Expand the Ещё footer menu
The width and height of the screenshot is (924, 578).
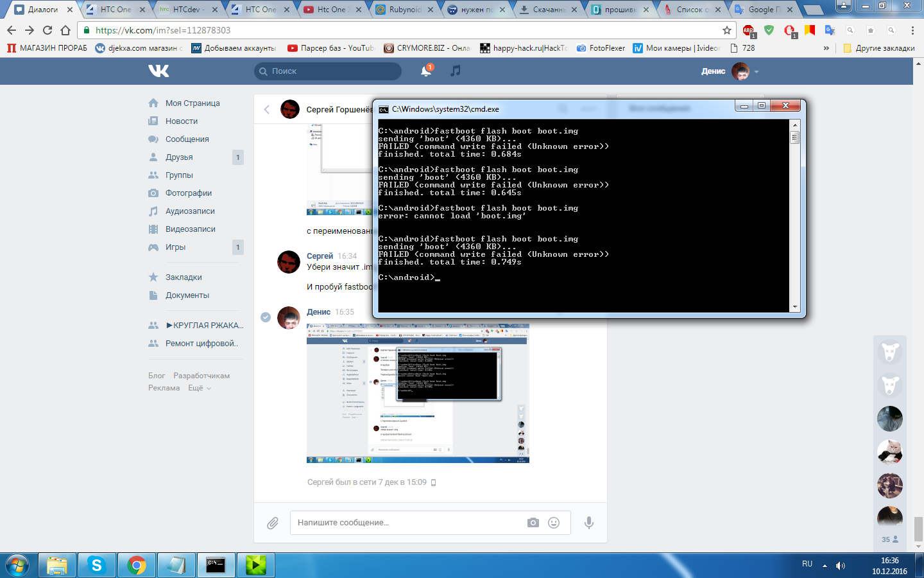(x=199, y=388)
